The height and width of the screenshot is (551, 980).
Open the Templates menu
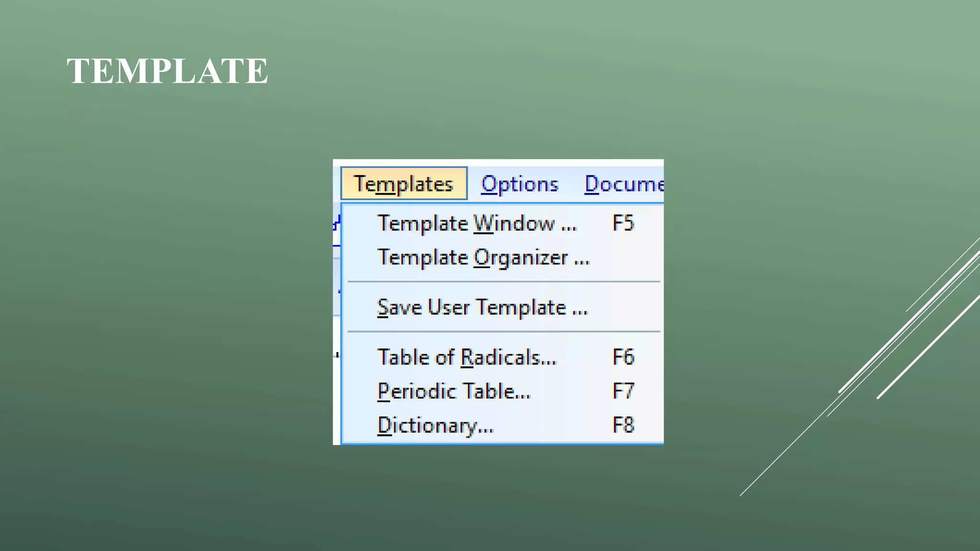pyautogui.click(x=403, y=184)
